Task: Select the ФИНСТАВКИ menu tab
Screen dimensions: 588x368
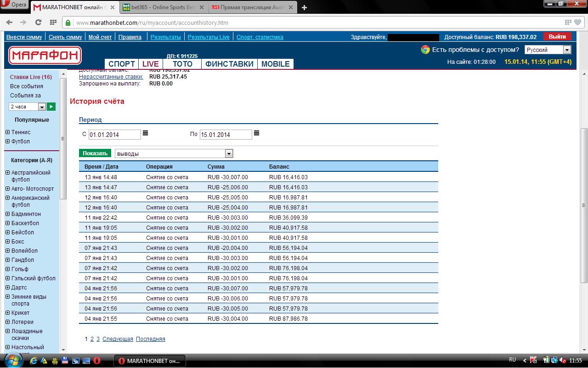Action: coord(230,64)
